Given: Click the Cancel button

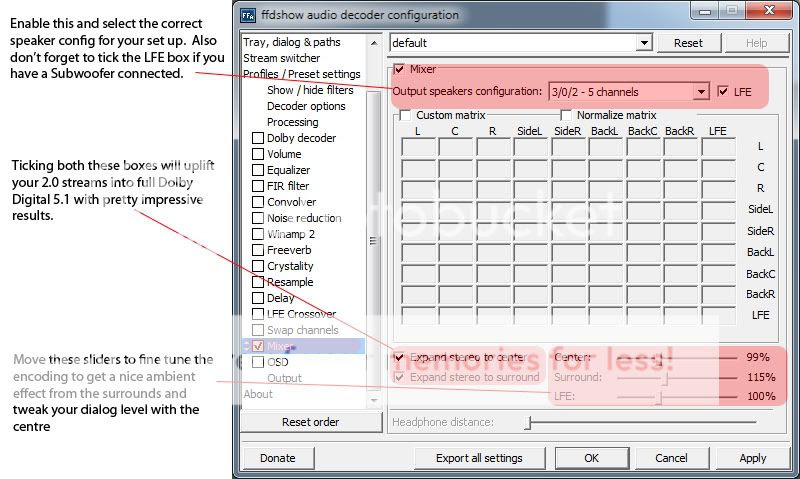Looking at the screenshot, I should 671,458.
